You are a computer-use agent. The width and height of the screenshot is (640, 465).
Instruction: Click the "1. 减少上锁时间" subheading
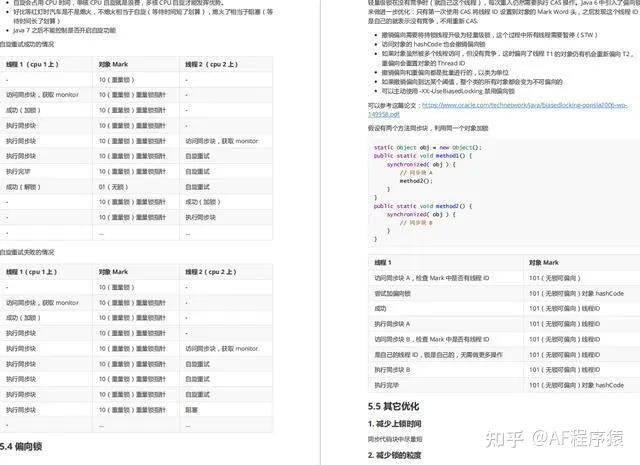(394, 424)
